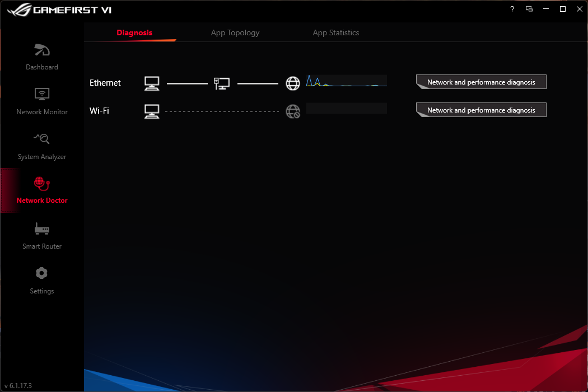Screen dimensions: 588x392
Task: Switch to mini window mode icon
Action: tap(529, 9)
